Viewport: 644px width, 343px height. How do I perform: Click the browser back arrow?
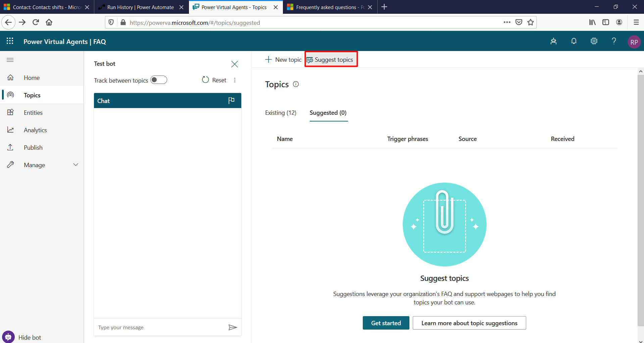8,22
